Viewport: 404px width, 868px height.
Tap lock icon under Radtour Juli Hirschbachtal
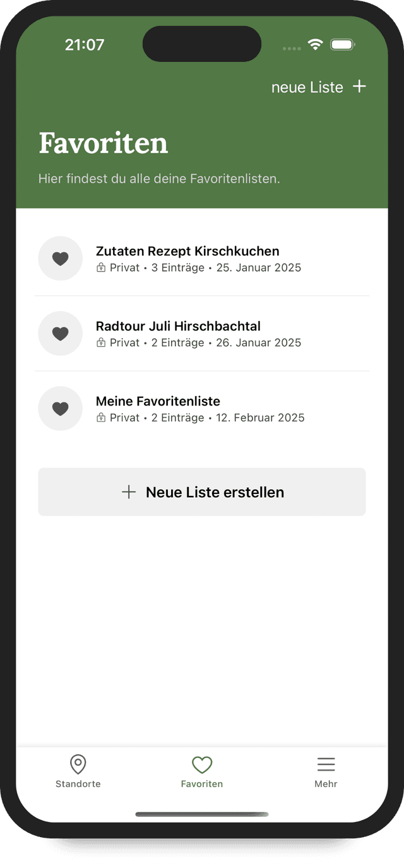101,343
